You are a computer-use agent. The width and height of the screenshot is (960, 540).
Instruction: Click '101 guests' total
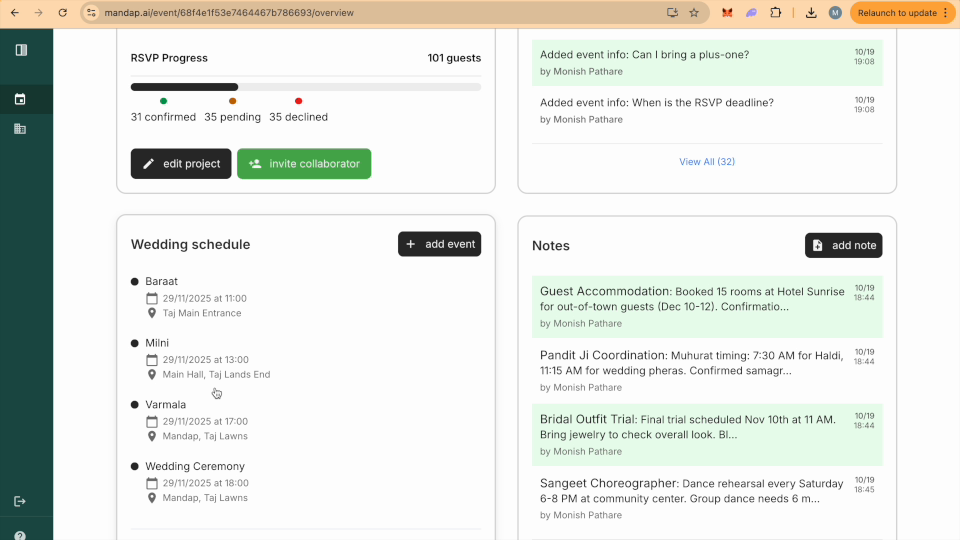(x=454, y=58)
